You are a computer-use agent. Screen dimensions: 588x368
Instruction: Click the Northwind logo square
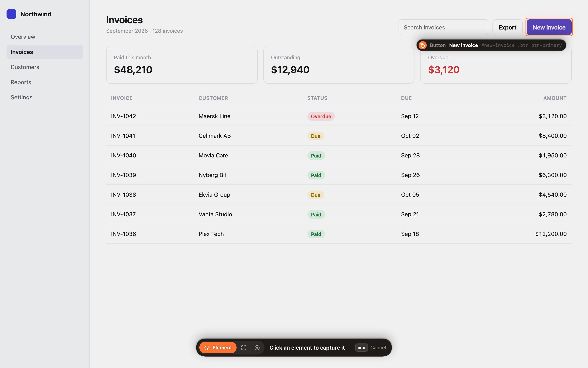(x=11, y=14)
